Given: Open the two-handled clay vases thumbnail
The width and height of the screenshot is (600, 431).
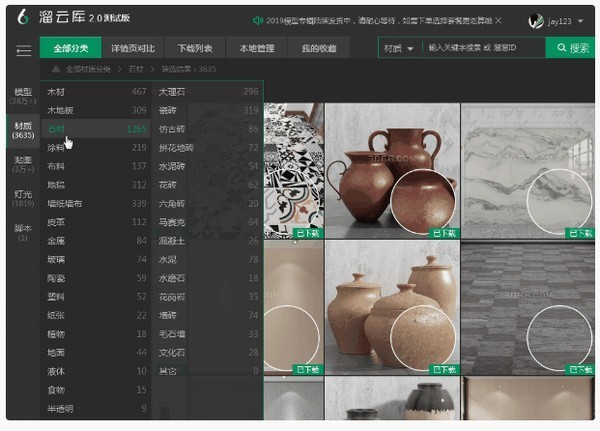Looking at the screenshot, I should point(392,168).
